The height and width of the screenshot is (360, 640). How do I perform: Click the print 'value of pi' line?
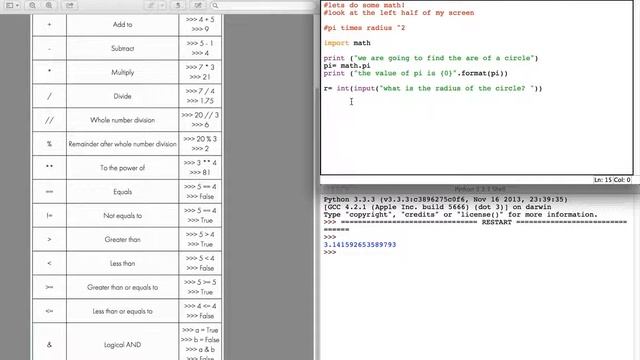coord(416,73)
